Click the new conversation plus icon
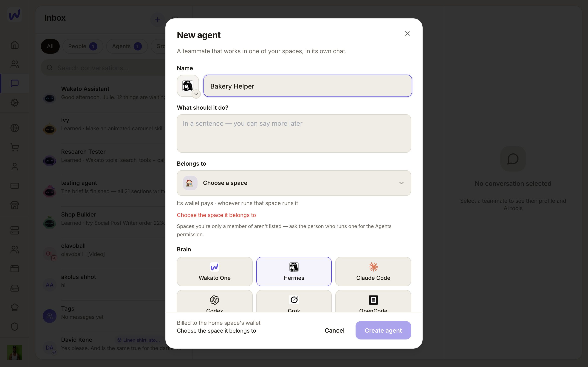The height and width of the screenshot is (367, 588). tap(157, 20)
